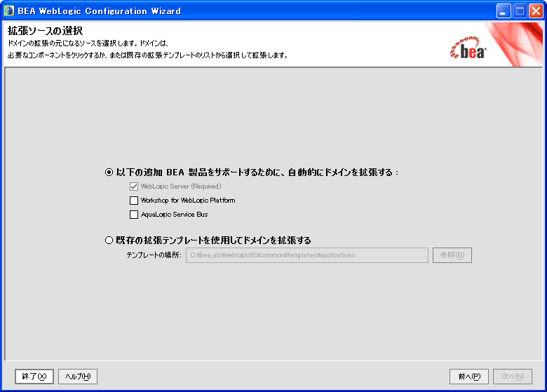Click the Configuration Wizard title bar icon
The height and width of the screenshot is (392, 547).
(8, 11)
